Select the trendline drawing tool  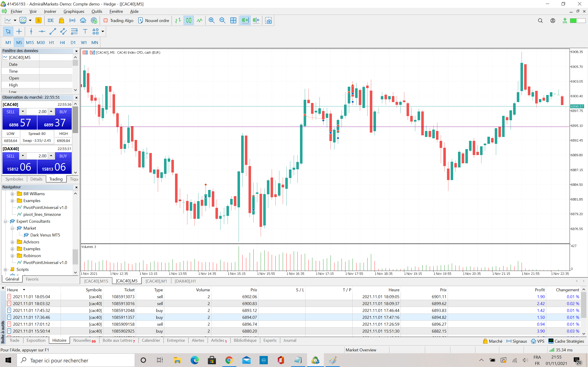52,31
